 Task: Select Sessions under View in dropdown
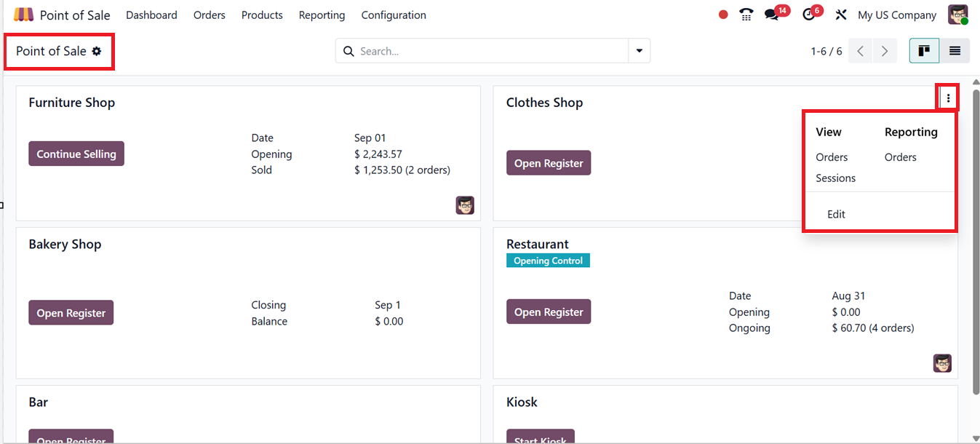tap(835, 178)
